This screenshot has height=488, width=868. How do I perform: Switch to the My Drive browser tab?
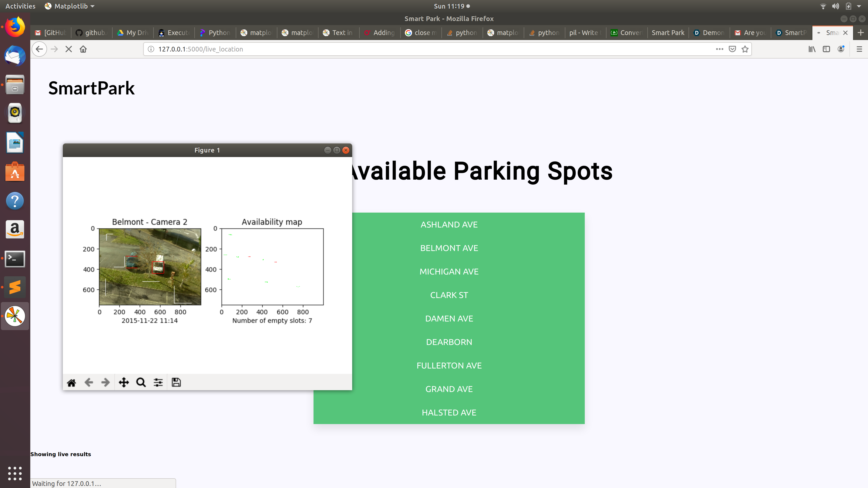click(133, 33)
